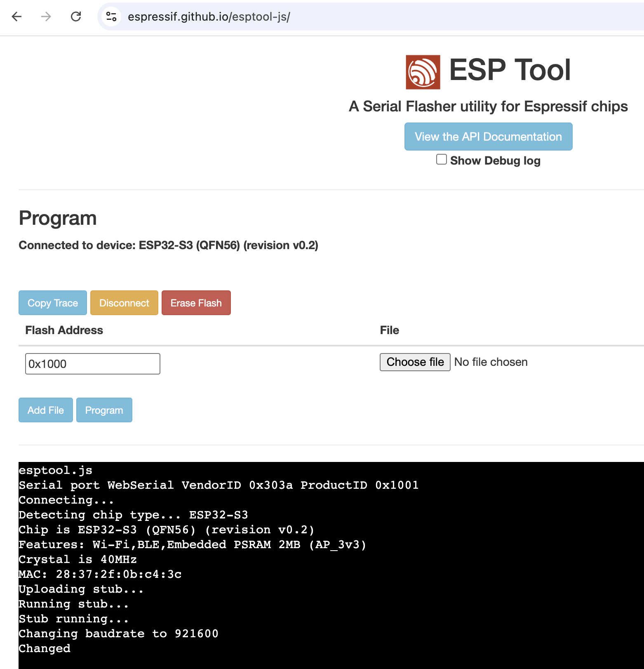Reload the page with the refresh icon

[76, 16]
